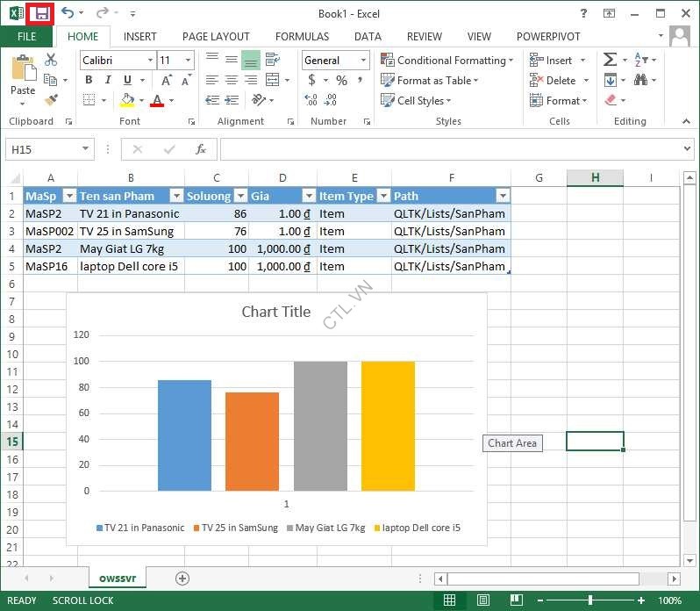Open the Item Type column filter dropdown
This screenshot has width=700, height=611.
tap(382, 196)
